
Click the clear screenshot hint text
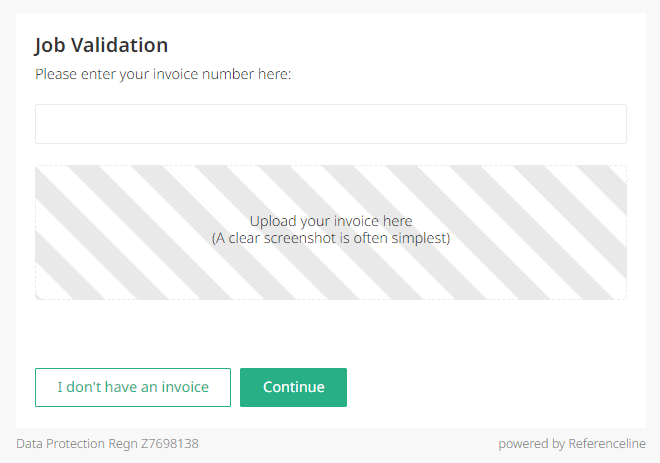point(330,239)
